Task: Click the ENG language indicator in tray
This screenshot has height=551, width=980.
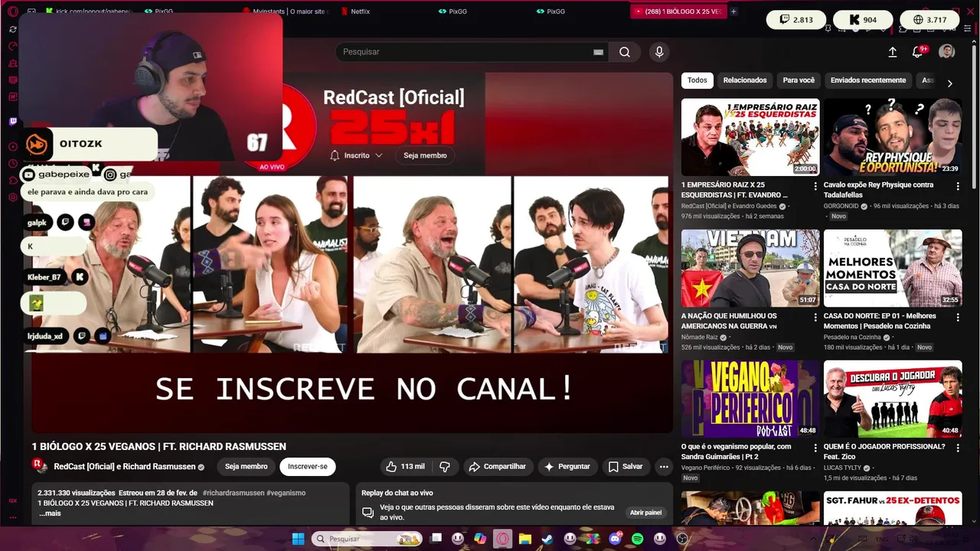Action: click(882, 539)
